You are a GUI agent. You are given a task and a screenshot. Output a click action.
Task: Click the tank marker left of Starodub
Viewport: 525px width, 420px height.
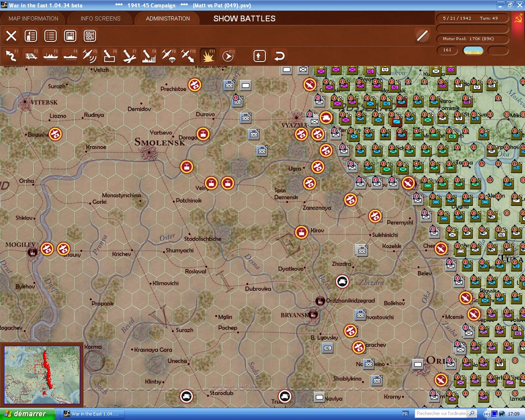(x=187, y=396)
